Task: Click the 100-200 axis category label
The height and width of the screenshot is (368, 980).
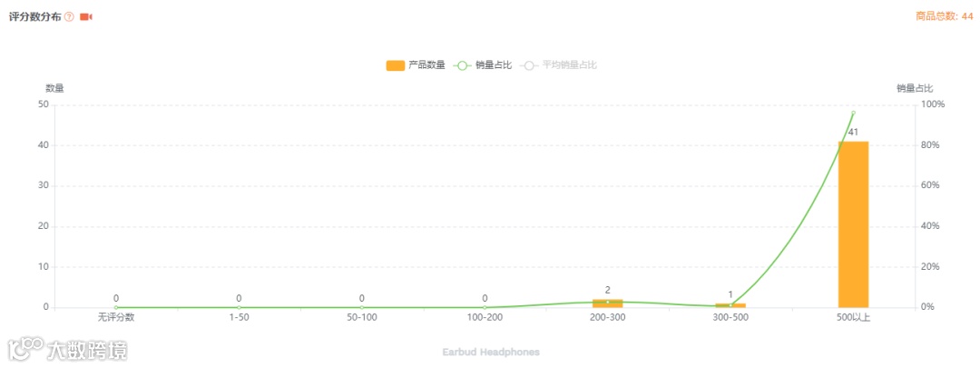Action: coord(485,317)
